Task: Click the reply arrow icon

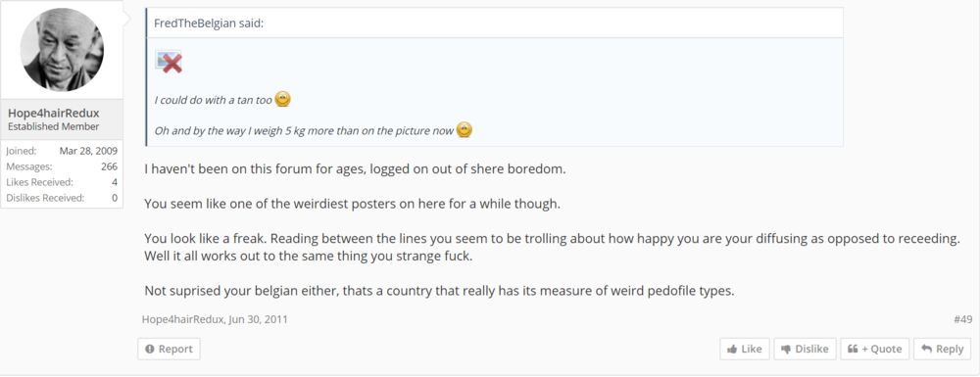Action: [x=926, y=349]
